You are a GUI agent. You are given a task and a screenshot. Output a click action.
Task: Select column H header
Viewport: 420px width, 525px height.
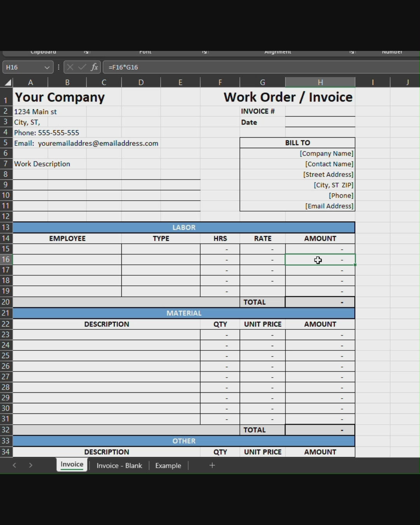pyautogui.click(x=320, y=82)
